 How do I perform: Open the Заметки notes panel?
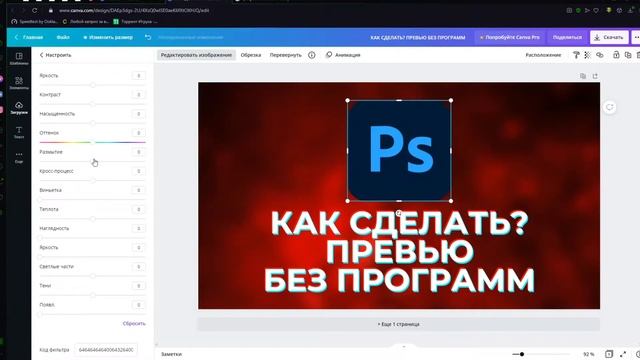click(171, 354)
